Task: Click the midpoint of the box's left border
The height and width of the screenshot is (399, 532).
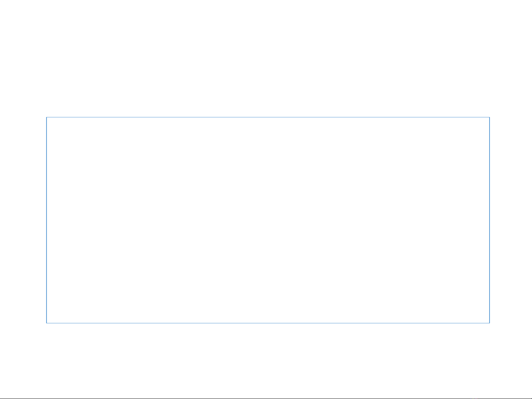Action: tap(47, 220)
